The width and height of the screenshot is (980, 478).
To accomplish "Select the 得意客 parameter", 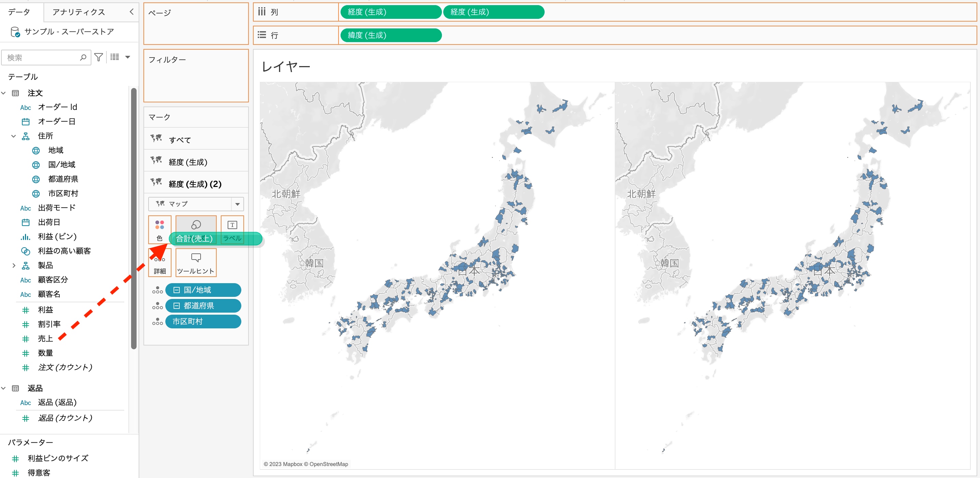I will tap(39, 473).
